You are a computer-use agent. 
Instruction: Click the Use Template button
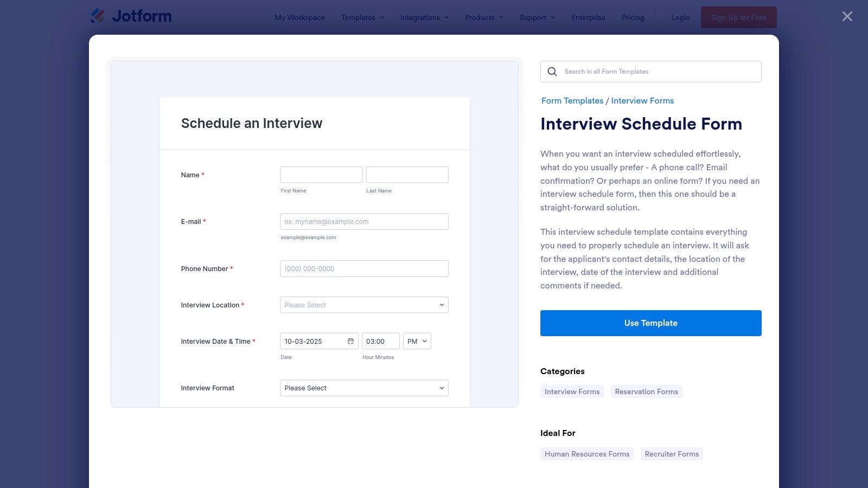pyautogui.click(x=650, y=323)
